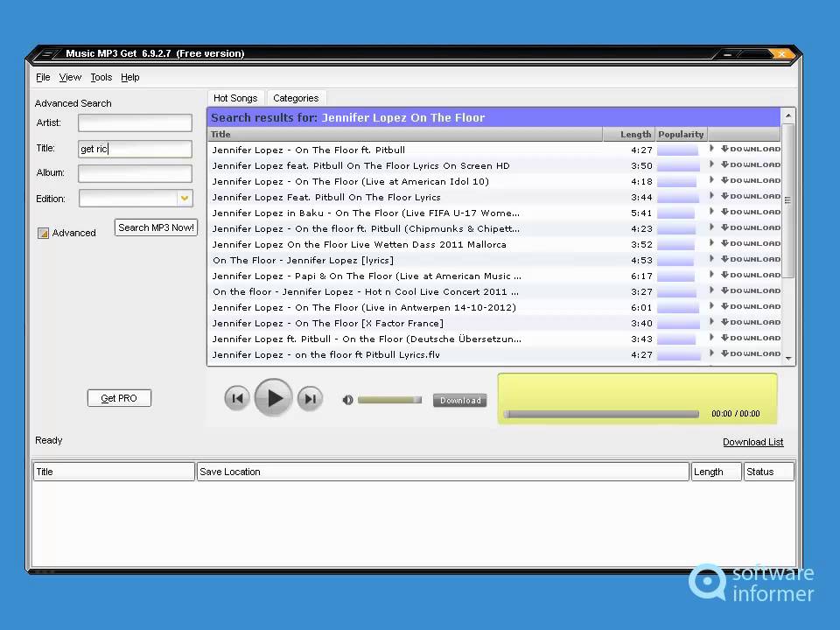Download 'Feat. Pitbull On The Floor Lyrics' 3:44
This screenshot has width=840, height=630.
pos(751,196)
